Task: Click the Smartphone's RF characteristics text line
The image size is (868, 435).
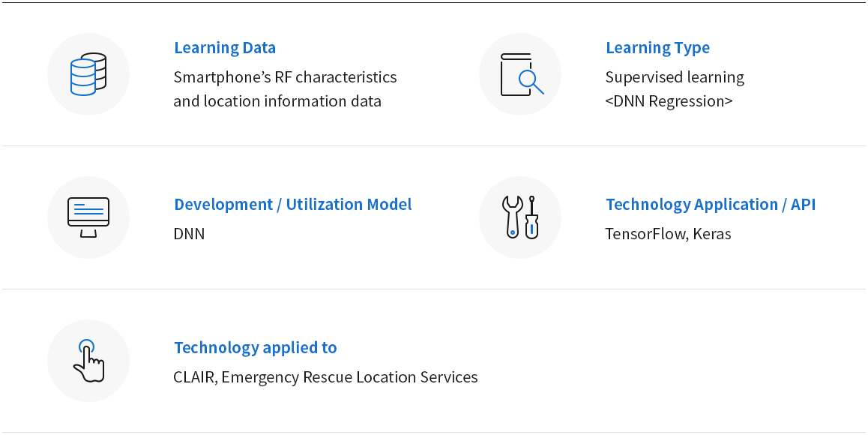Action: pos(285,77)
